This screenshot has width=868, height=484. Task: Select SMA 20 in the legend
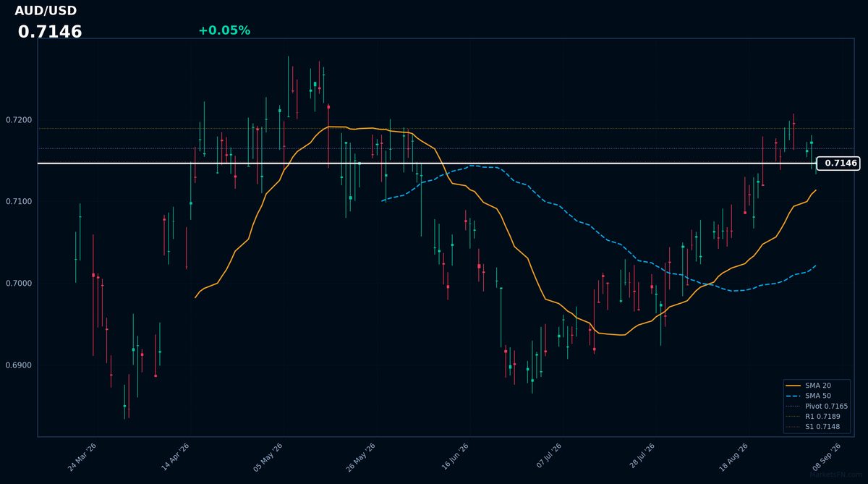click(818, 386)
